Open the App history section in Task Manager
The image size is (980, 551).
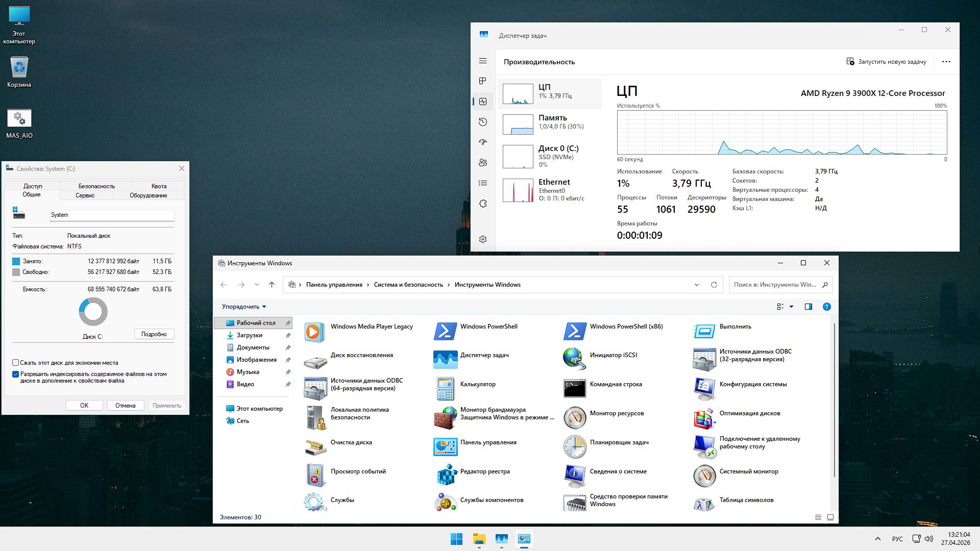pyautogui.click(x=483, y=121)
